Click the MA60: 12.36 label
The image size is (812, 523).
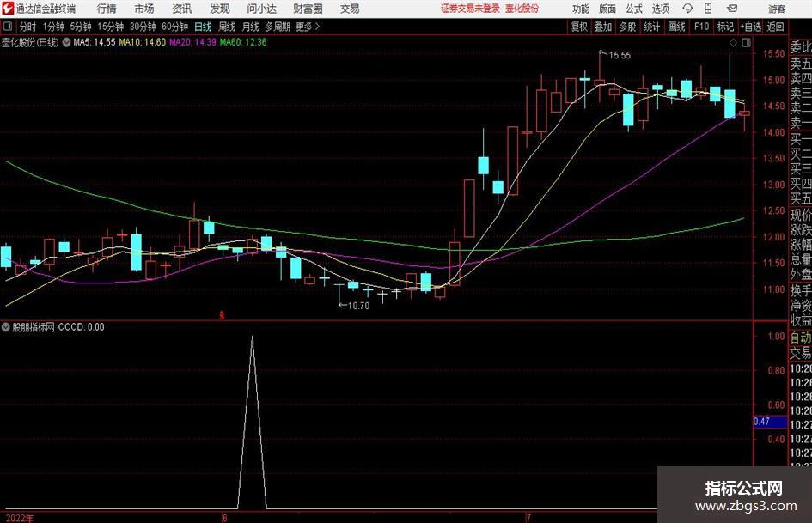[x=243, y=42]
